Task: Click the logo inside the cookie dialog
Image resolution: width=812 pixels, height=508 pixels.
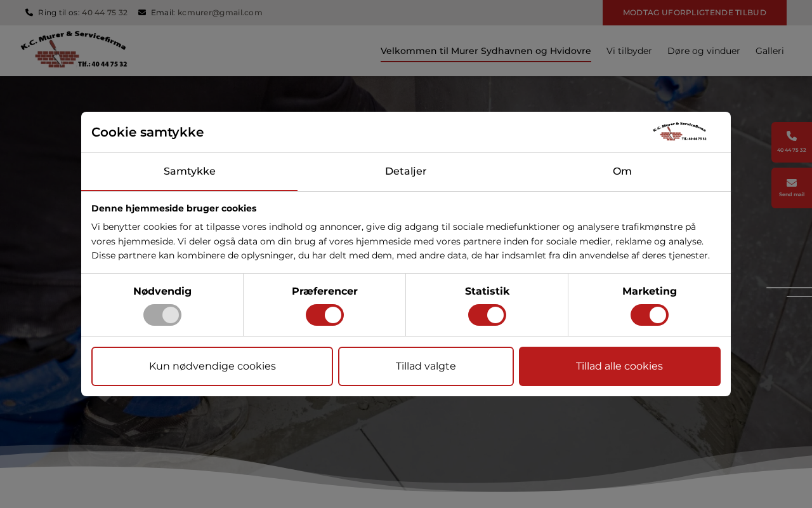Action: pyautogui.click(x=679, y=132)
